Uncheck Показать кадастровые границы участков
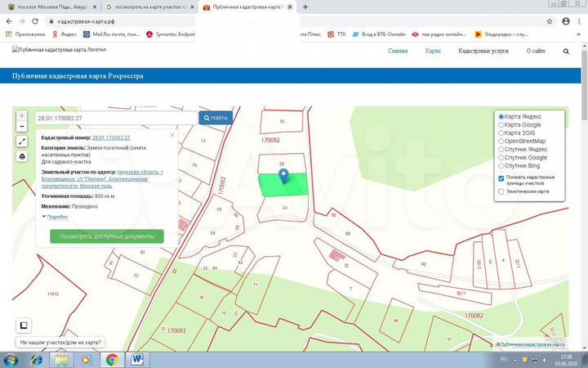 pyautogui.click(x=501, y=177)
